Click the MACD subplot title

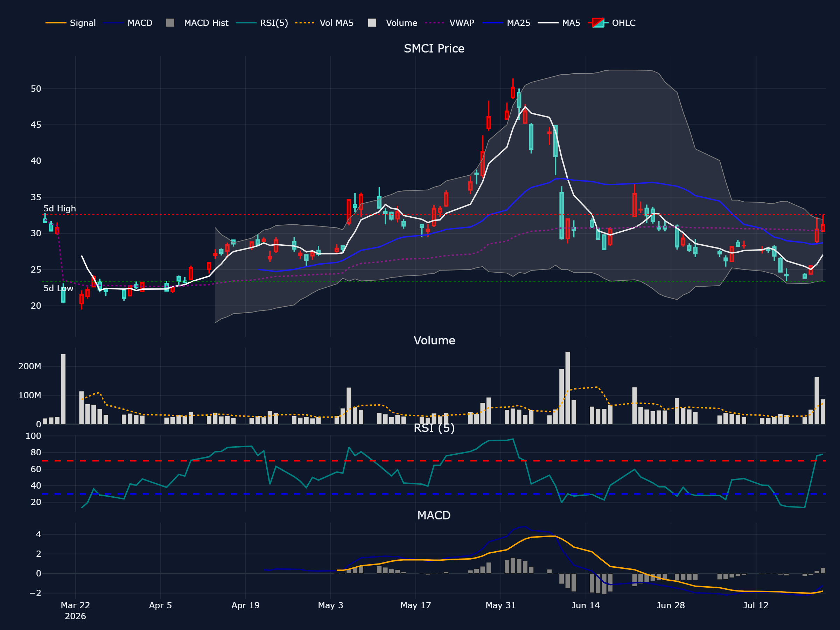[434, 515]
